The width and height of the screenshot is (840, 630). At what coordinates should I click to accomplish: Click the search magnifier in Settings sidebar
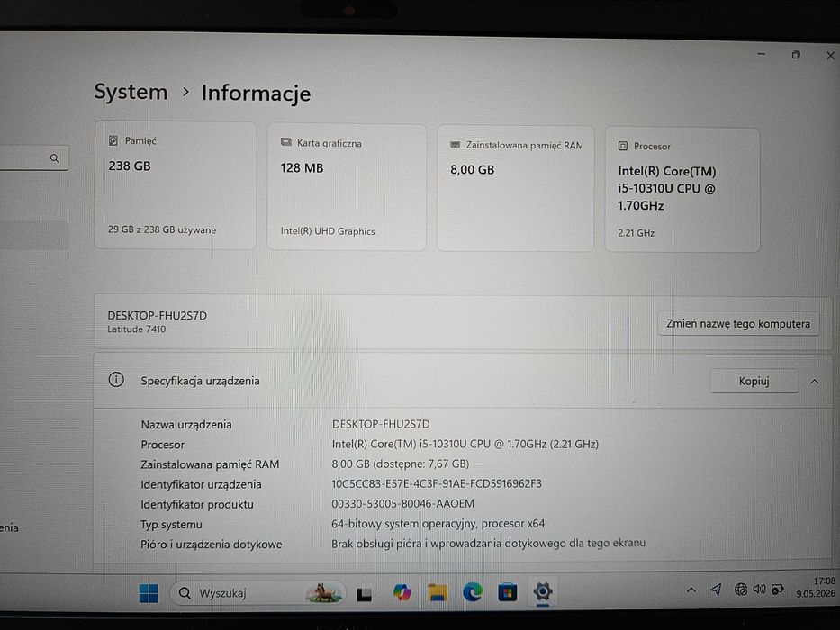[54, 158]
